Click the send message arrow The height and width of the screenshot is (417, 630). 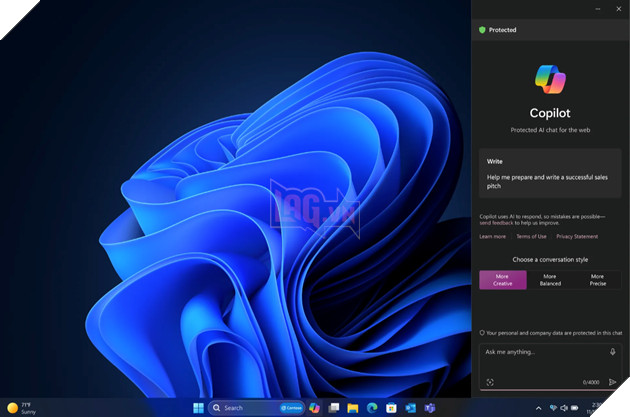(x=612, y=382)
